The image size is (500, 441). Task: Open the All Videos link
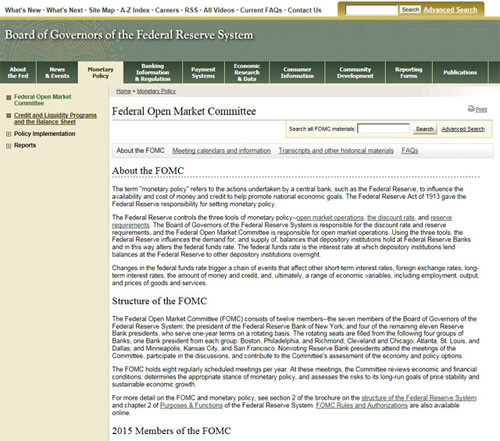click(219, 10)
